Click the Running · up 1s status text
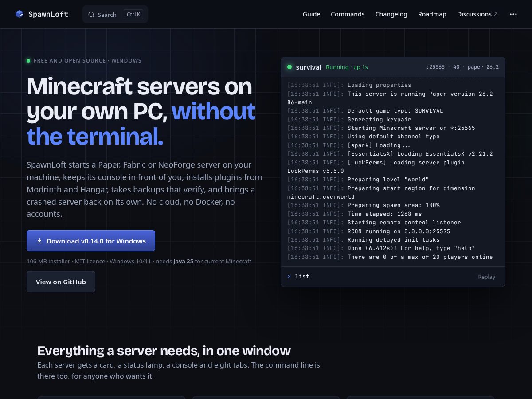The height and width of the screenshot is (399, 532). (347, 67)
